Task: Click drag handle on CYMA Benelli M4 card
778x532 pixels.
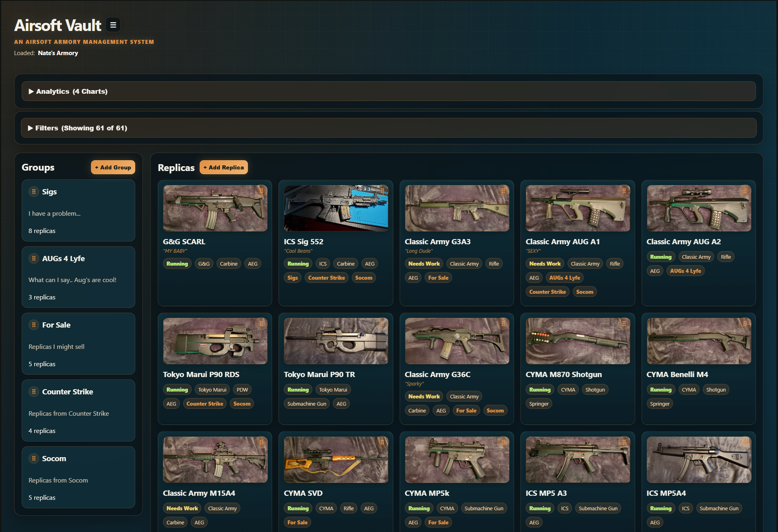Action: coord(745,324)
